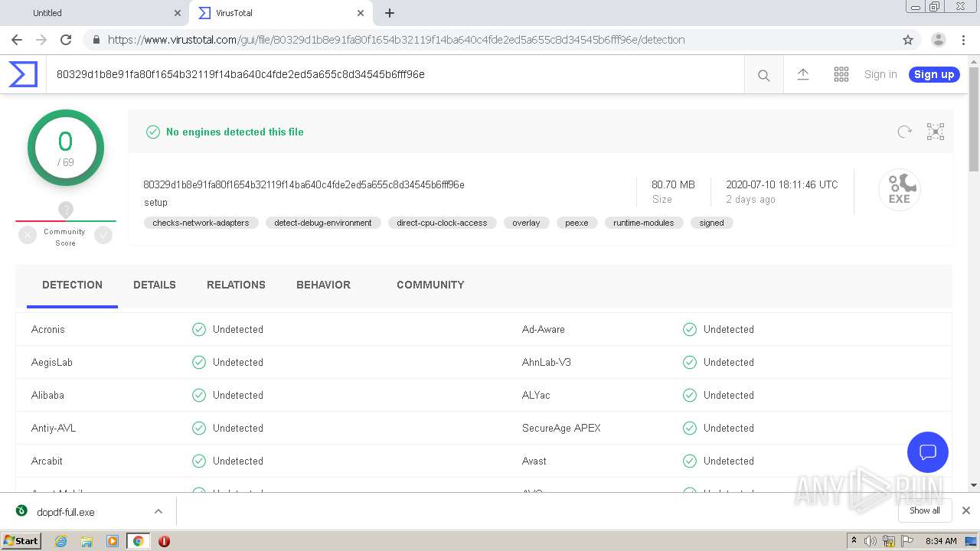
Task: Click the browser address bar
Action: click(x=490, y=40)
